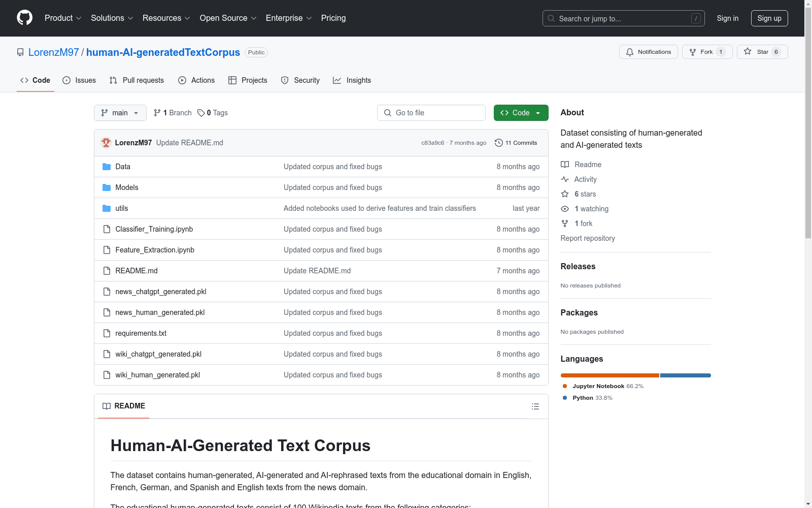The height and width of the screenshot is (508, 812).
Task: Expand the Solutions menu
Action: (112, 18)
